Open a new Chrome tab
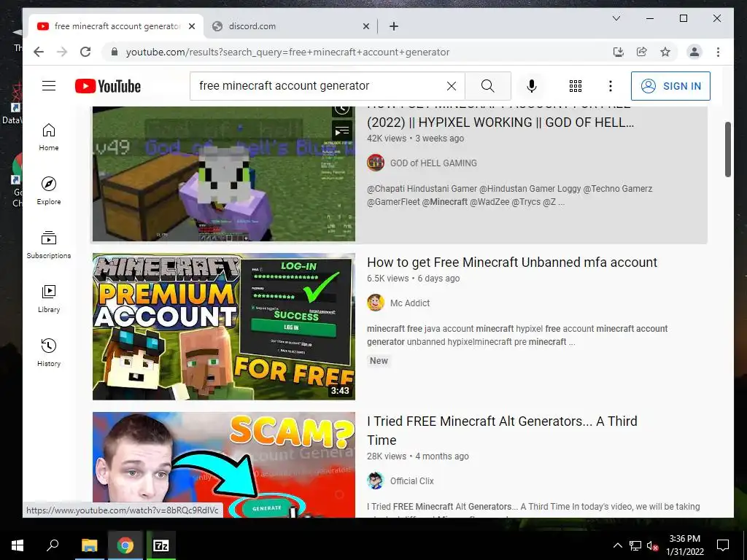 [x=393, y=26]
